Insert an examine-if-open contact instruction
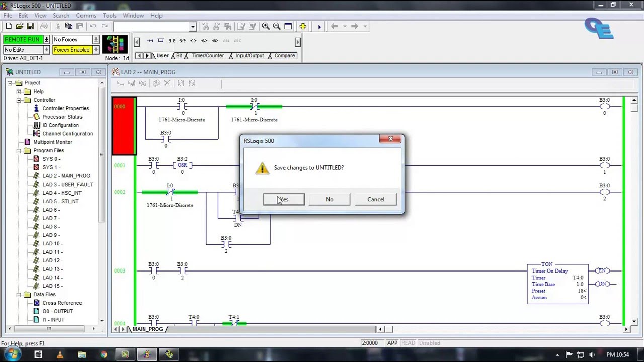644x362 pixels. pyautogui.click(x=182, y=41)
